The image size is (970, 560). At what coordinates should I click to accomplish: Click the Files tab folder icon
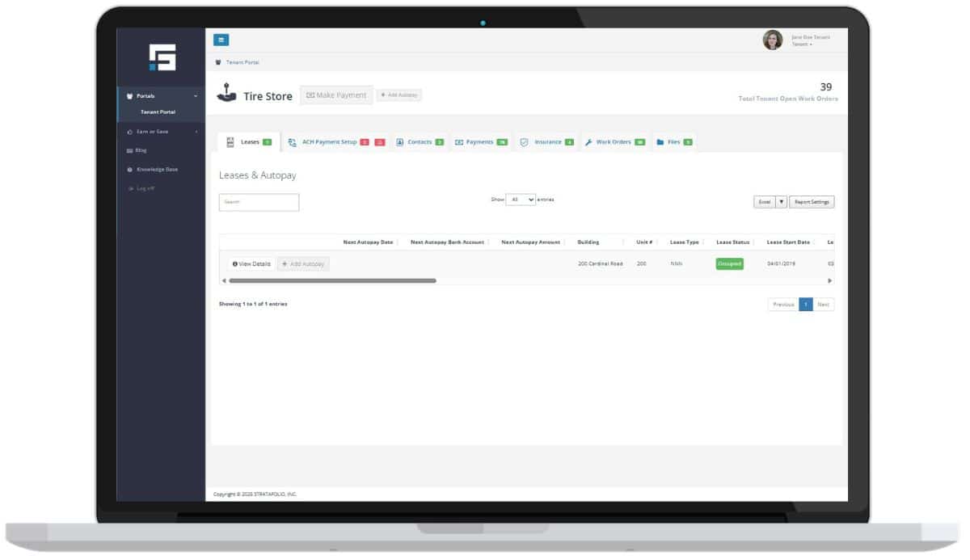pos(660,142)
